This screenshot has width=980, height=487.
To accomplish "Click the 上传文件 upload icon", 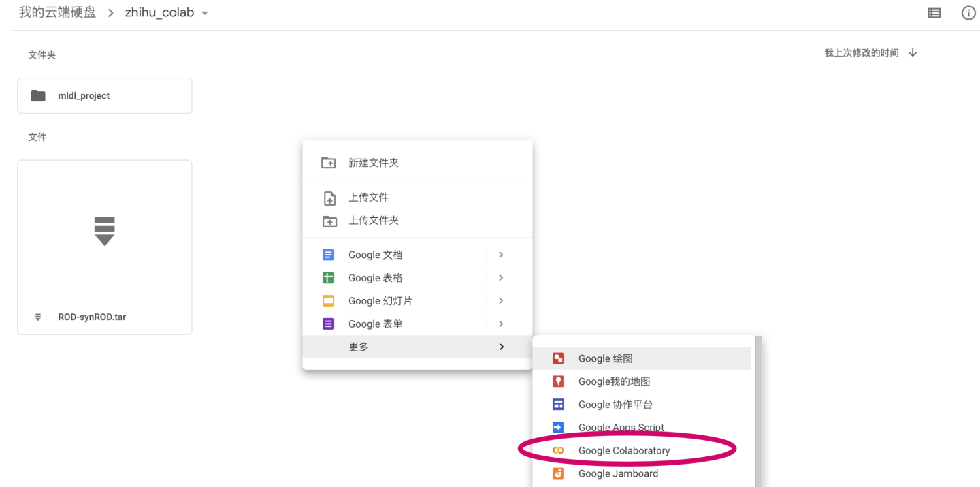I will click(329, 198).
